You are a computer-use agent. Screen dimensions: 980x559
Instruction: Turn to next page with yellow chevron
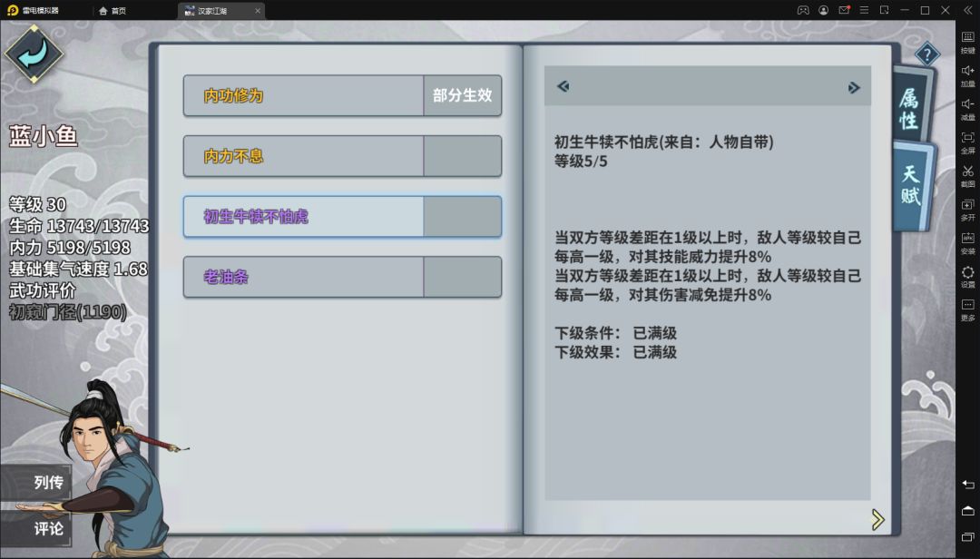[x=878, y=519]
